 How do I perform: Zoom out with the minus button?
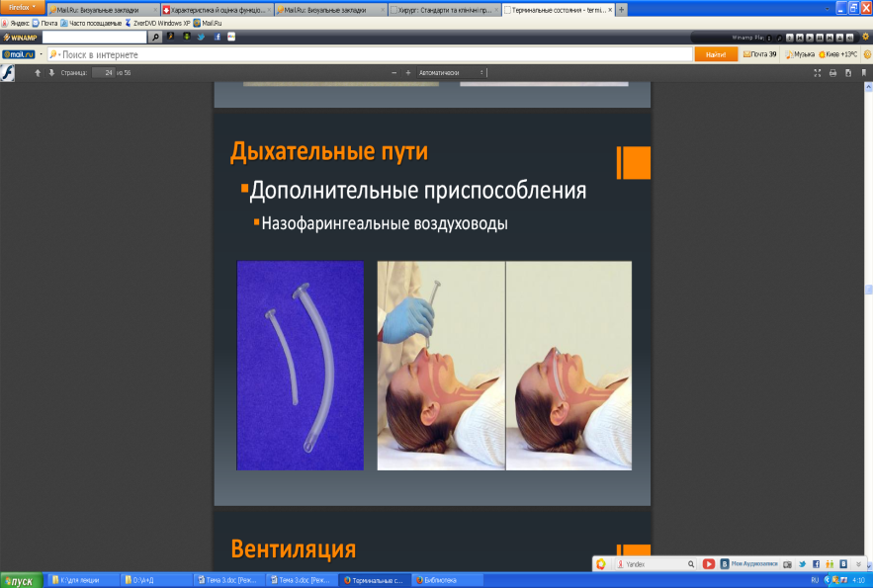(394, 73)
